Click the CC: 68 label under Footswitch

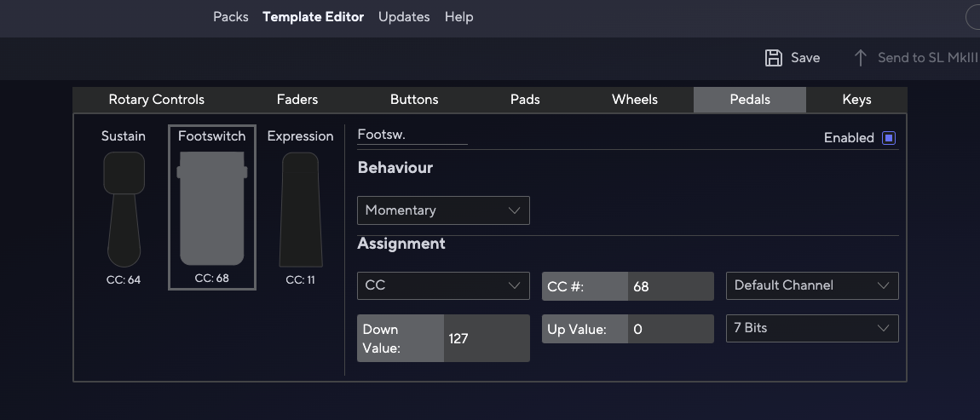coord(212,278)
